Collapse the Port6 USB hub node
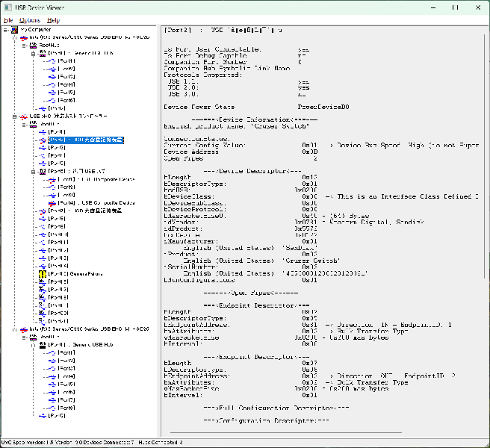The width and height of the screenshot is (490, 448). pos(34,172)
